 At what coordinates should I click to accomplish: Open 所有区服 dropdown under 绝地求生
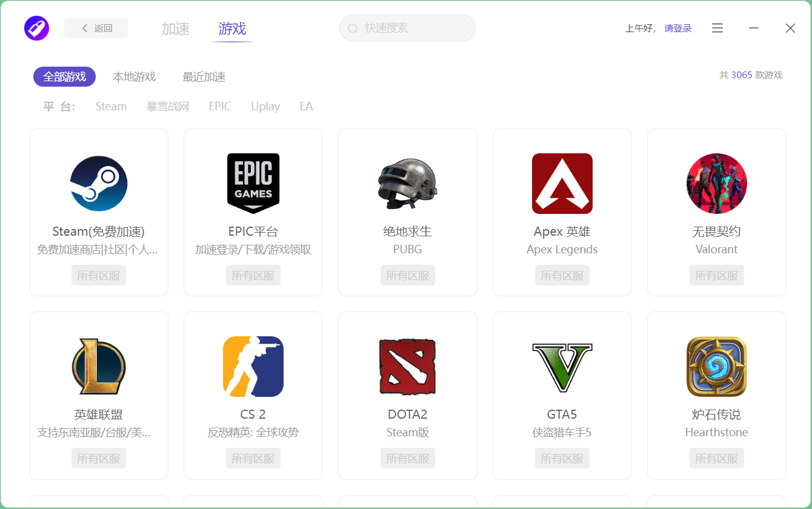coord(408,276)
